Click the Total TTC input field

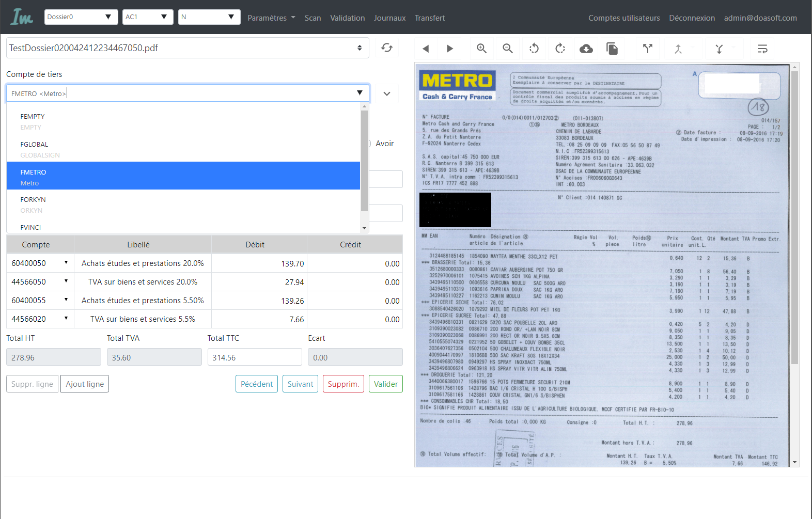click(255, 357)
